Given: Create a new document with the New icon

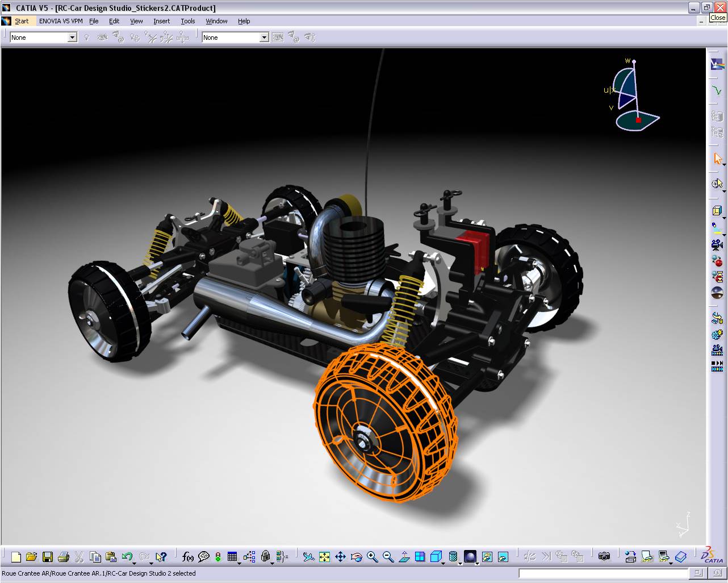Looking at the screenshot, I should click(16, 557).
